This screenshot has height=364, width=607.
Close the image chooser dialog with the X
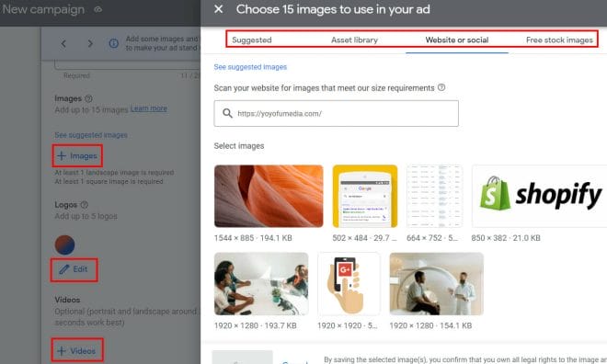coord(218,9)
